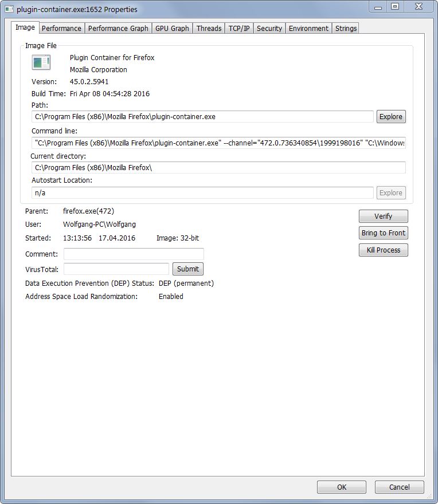Close the Properties window

tap(419, 7)
